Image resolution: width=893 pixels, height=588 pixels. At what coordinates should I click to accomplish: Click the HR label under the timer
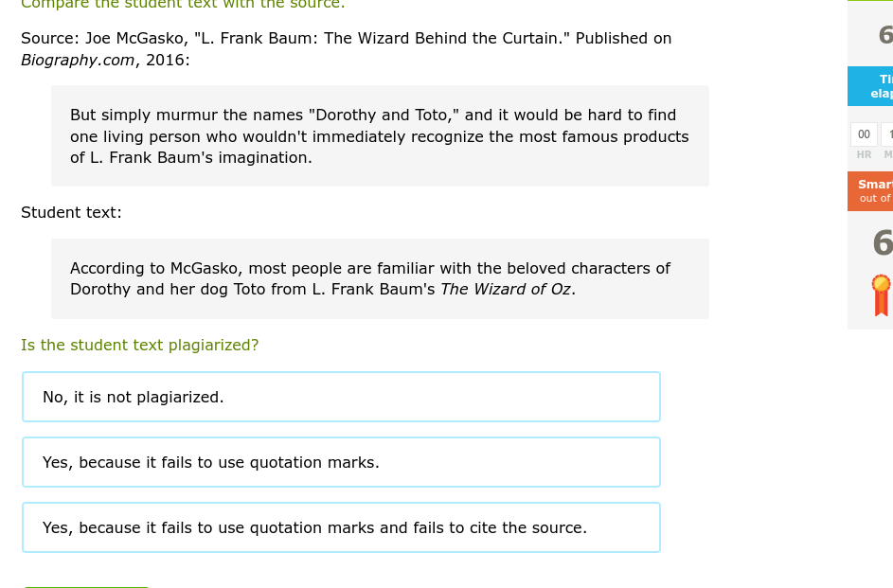pyautogui.click(x=864, y=154)
